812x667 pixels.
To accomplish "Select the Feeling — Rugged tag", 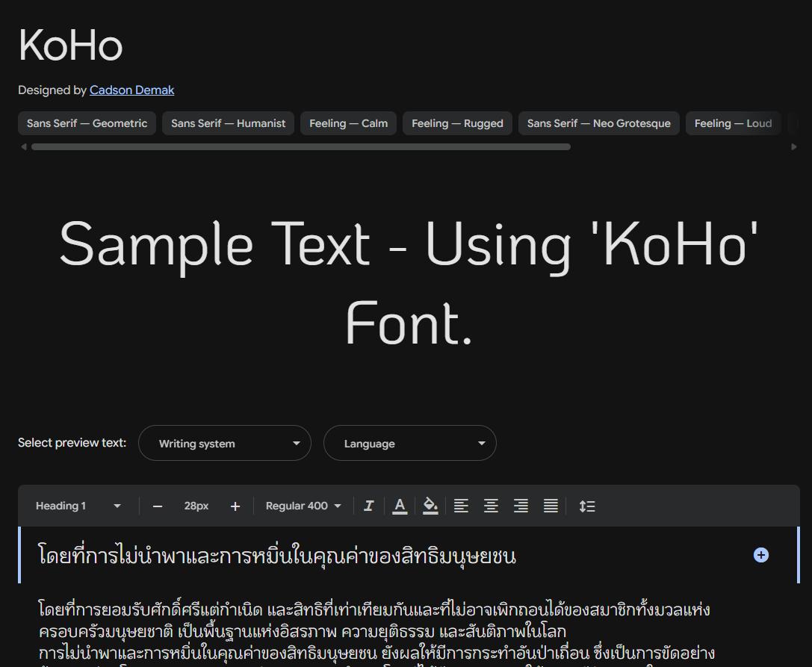I will point(457,123).
